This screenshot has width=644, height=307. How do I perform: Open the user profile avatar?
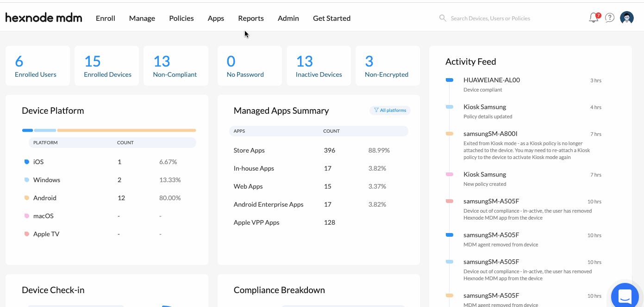click(627, 18)
